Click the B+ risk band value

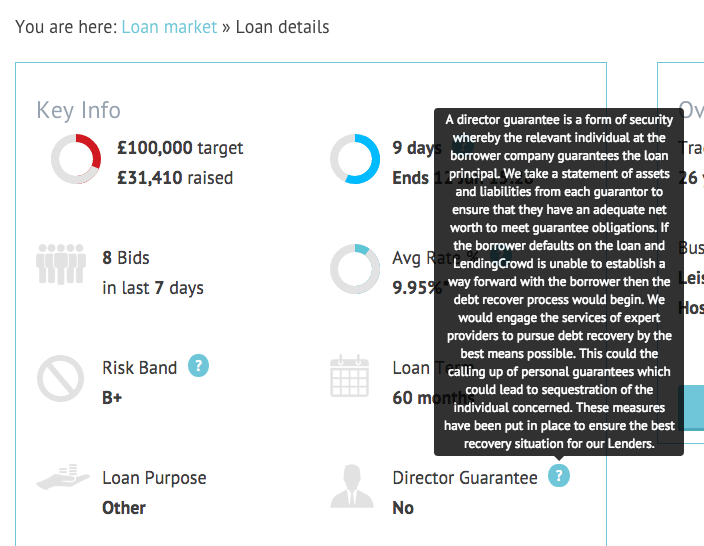pos(112,398)
